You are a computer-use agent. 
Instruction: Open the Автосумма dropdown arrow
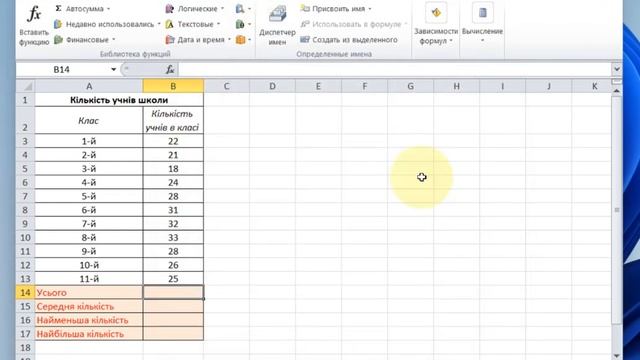pos(109,9)
